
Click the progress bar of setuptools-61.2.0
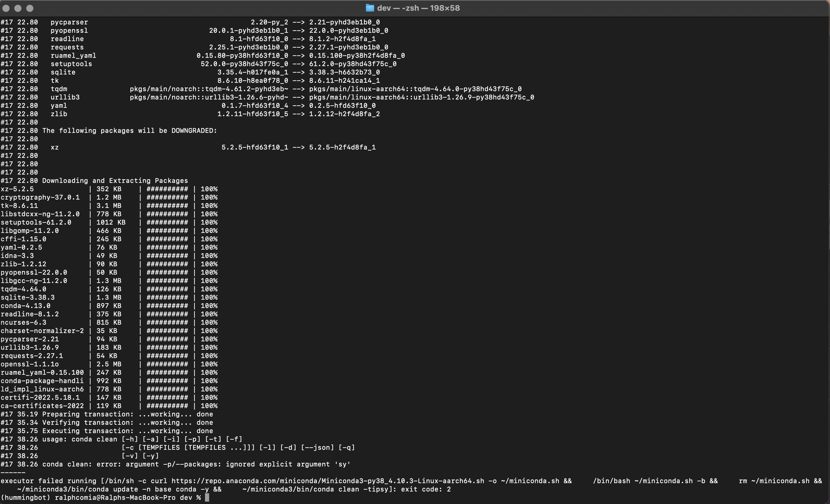tap(167, 222)
